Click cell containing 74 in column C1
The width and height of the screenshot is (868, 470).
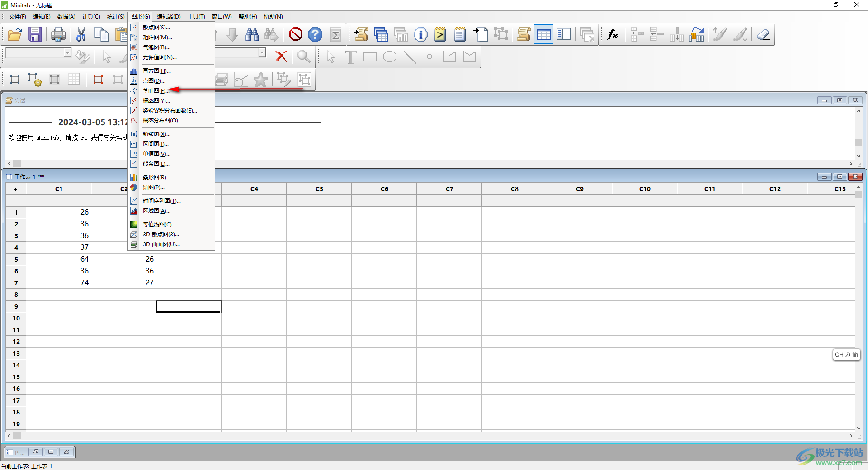(x=59, y=282)
